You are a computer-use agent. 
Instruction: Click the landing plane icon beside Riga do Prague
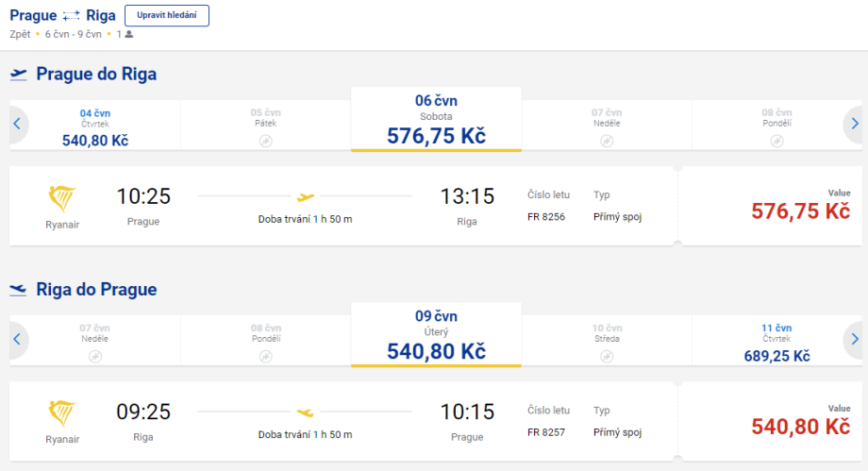[x=18, y=290]
